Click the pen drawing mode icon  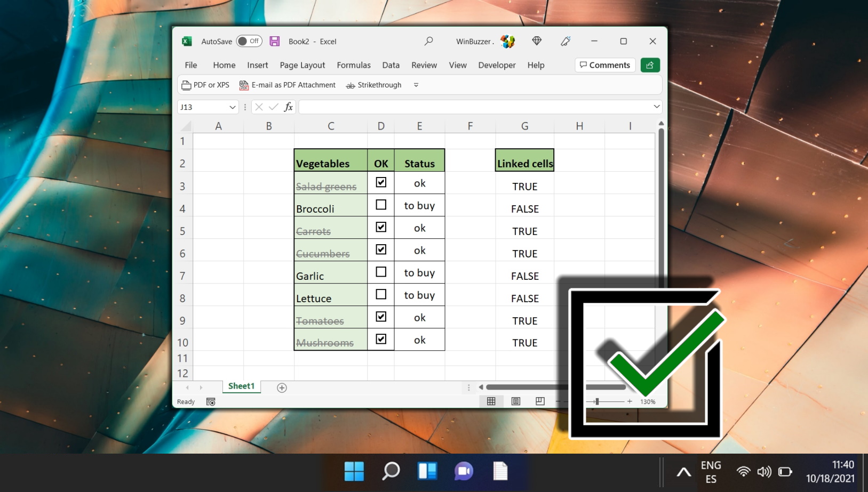coord(566,41)
